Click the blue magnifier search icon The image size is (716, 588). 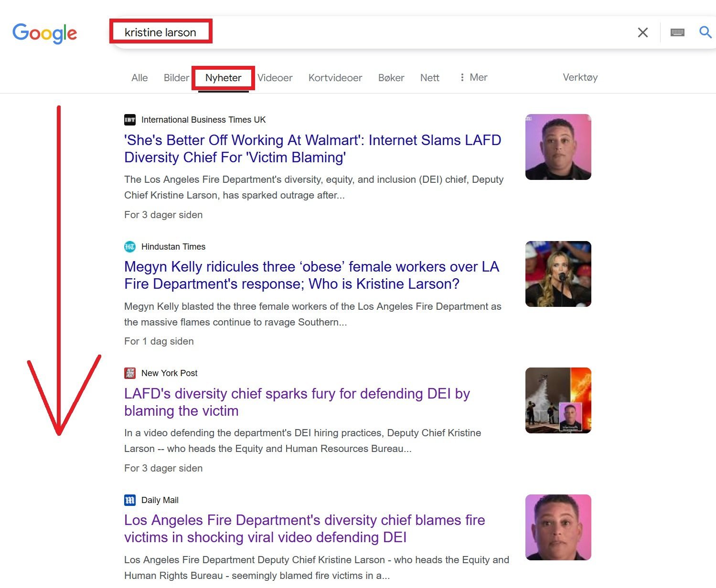[705, 32]
